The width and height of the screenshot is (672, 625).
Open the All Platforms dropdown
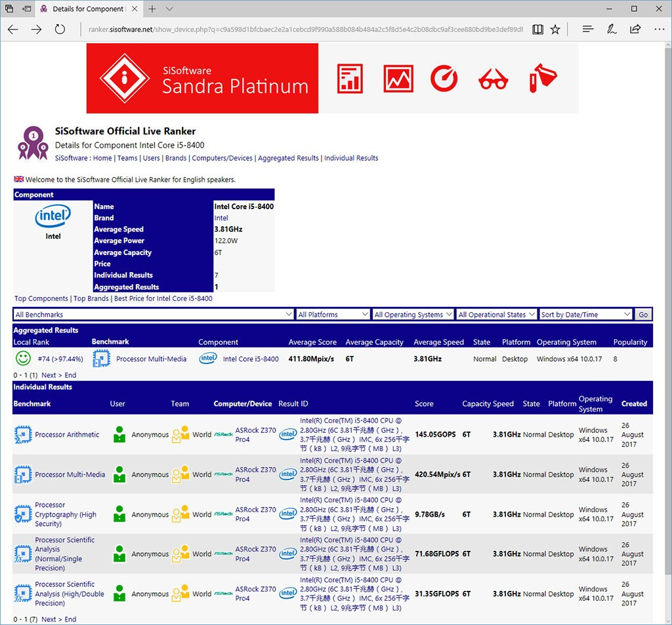click(x=333, y=315)
